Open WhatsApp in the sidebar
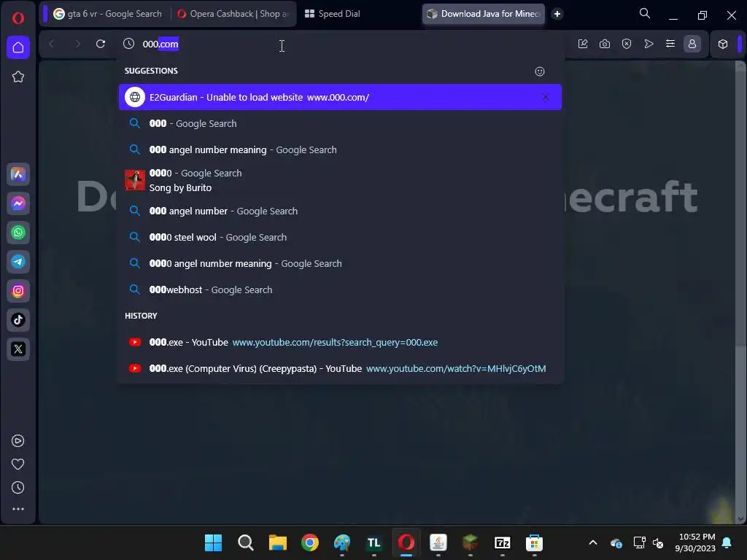This screenshot has height=560, width=747. click(x=18, y=233)
